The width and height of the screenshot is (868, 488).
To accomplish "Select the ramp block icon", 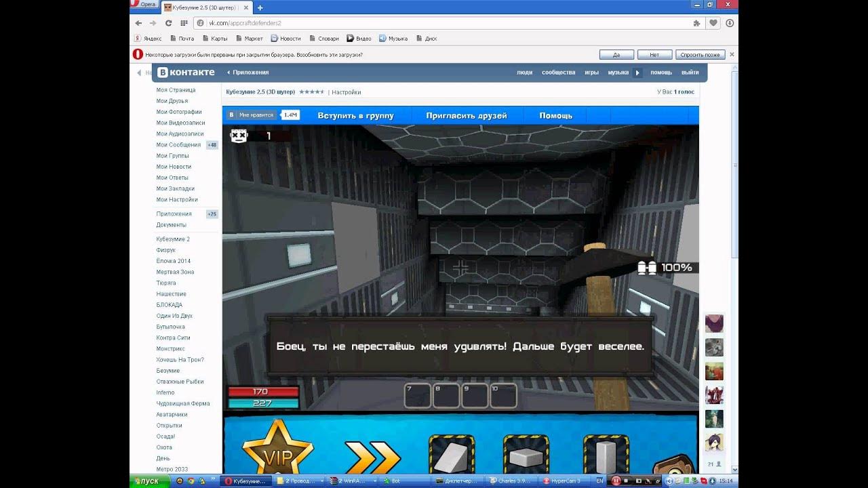I will point(452,453).
